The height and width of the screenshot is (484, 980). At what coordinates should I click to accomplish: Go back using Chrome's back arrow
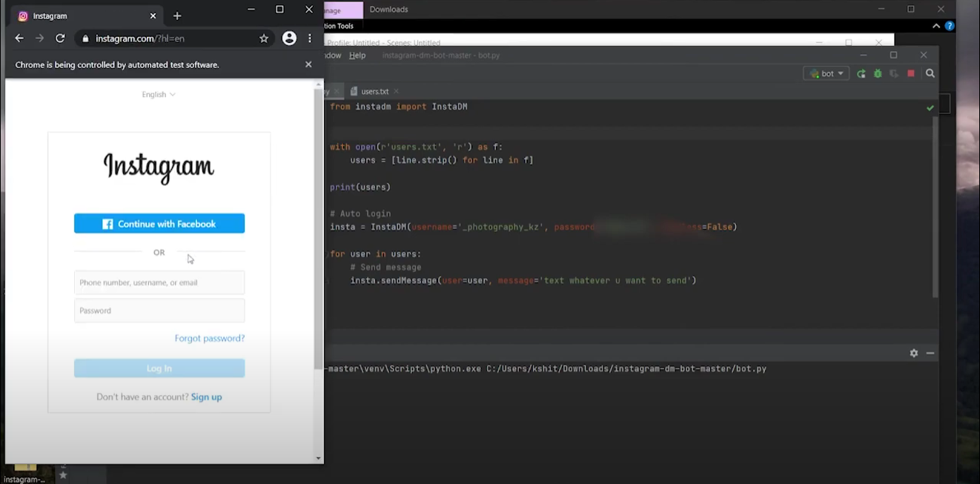pos(19,39)
